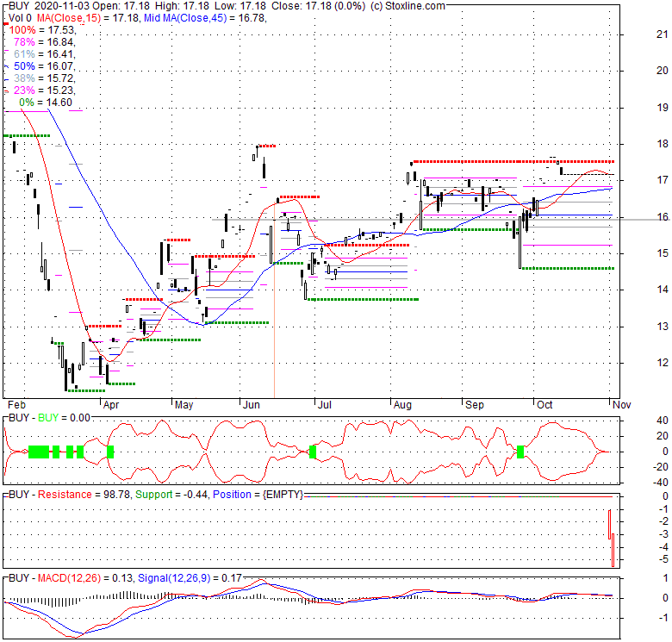Click the 'Nov' month axis label
672x642 pixels.
[621, 404]
